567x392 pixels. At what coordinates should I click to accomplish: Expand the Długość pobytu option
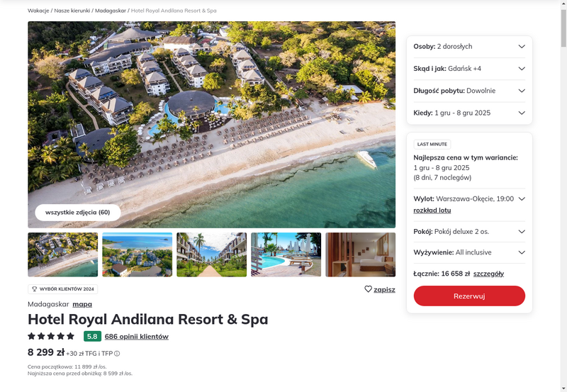tap(469, 91)
